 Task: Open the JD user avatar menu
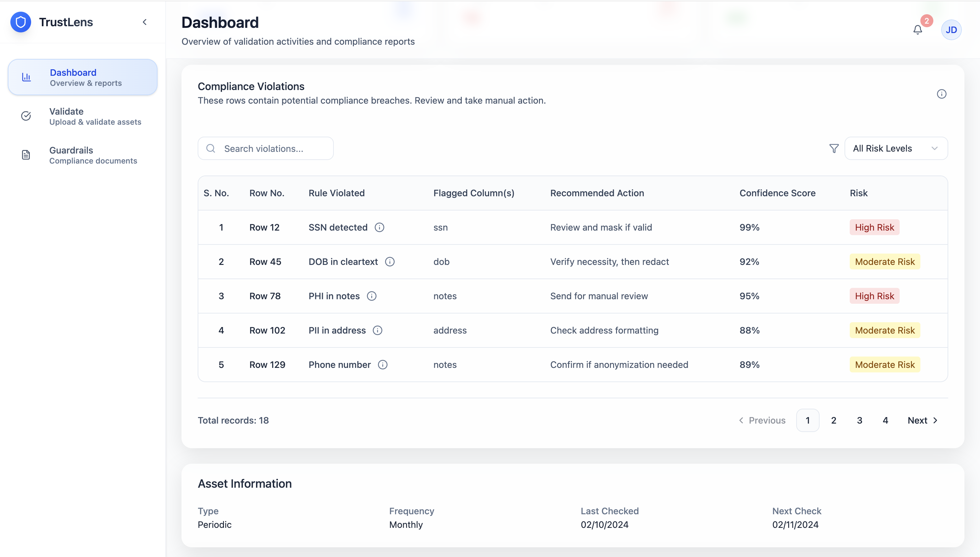[951, 30]
